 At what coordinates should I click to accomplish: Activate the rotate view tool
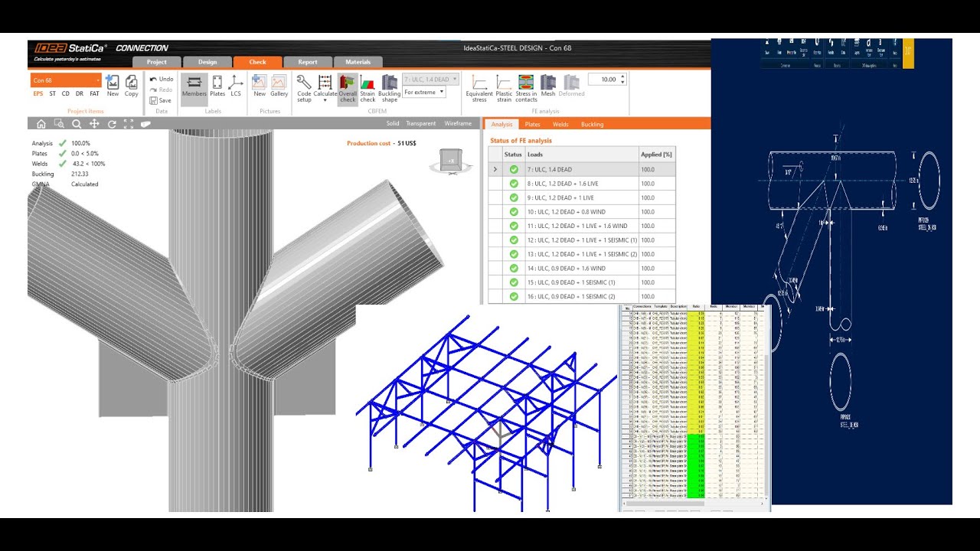tap(112, 124)
